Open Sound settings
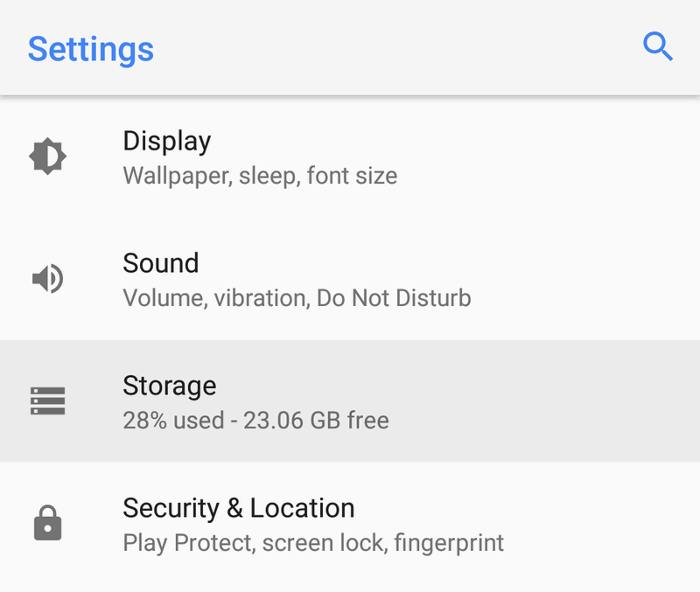700x592 pixels. (x=350, y=279)
